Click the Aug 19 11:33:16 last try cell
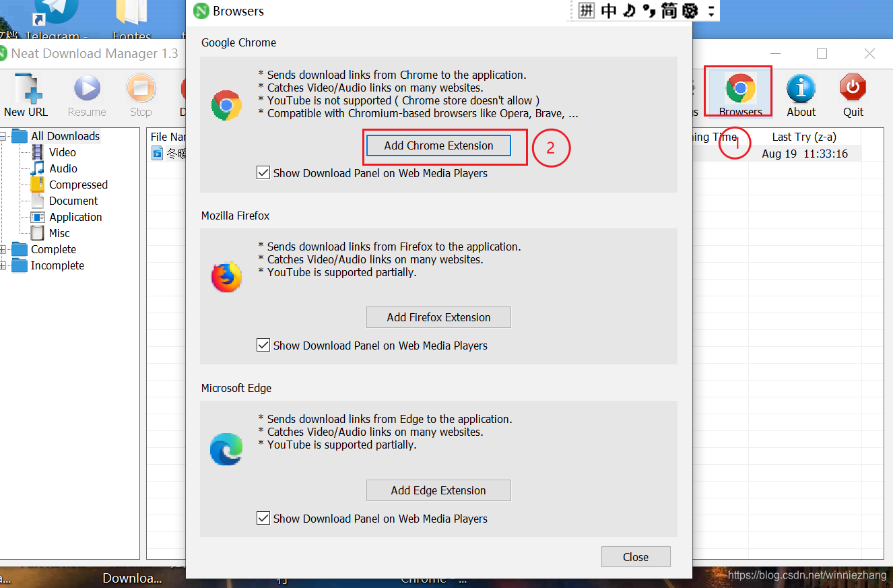Viewport: 893px width, 588px height. (805, 154)
